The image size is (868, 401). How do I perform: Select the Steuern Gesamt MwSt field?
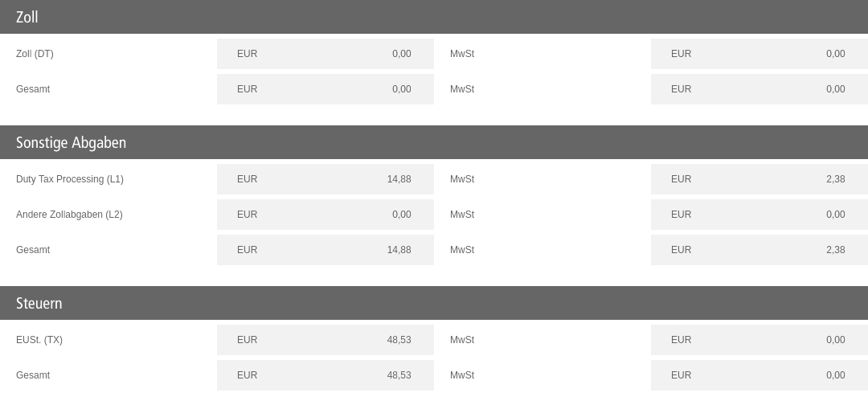click(759, 375)
